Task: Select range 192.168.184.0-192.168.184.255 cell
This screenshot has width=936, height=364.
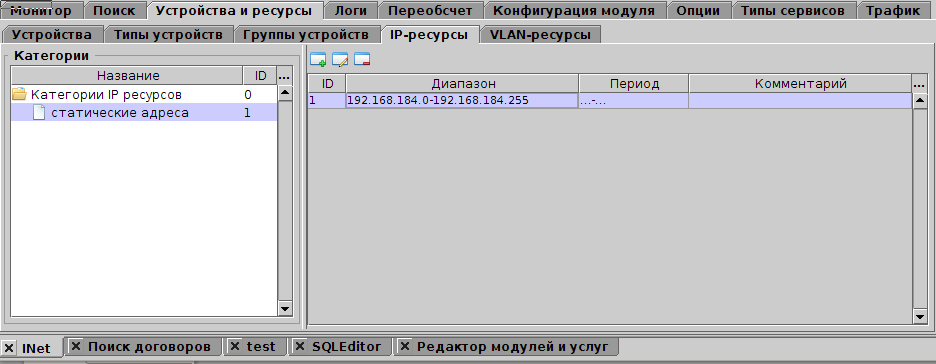Action: pyautogui.click(x=462, y=100)
